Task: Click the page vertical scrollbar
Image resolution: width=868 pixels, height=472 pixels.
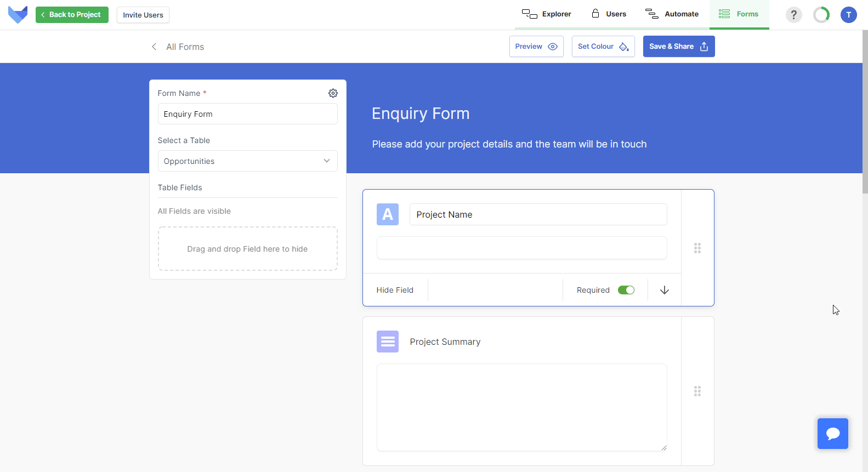Action: click(x=865, y=112)
